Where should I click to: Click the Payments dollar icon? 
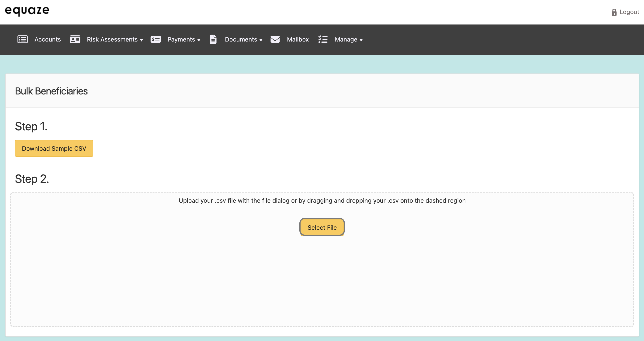156,39
